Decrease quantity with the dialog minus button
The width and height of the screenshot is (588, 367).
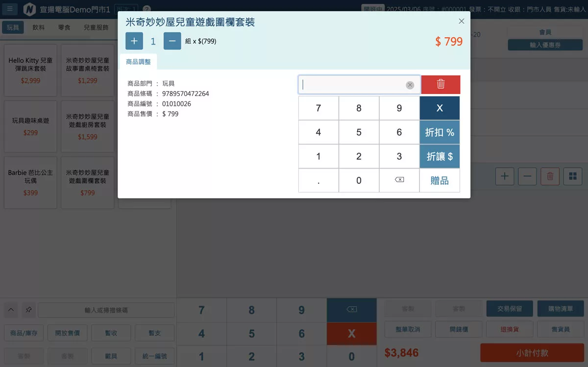(172, 41)
